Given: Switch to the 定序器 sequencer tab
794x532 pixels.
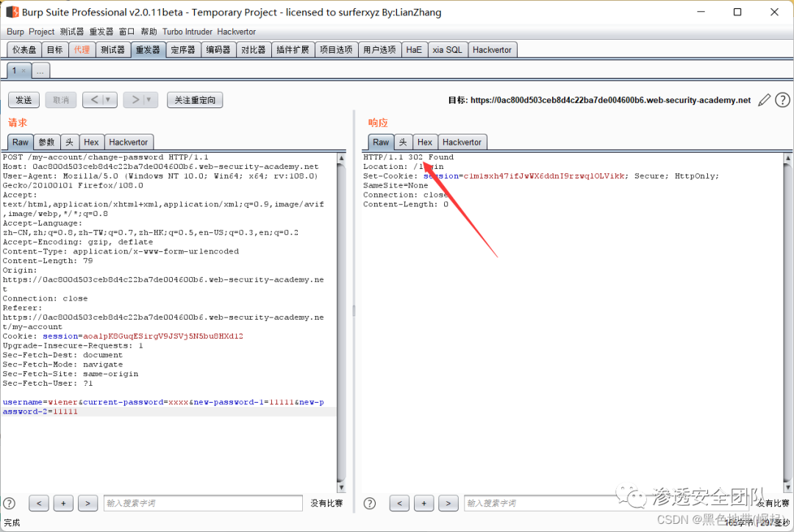Looking at the screenshot, I should click(x=183, y=50).
